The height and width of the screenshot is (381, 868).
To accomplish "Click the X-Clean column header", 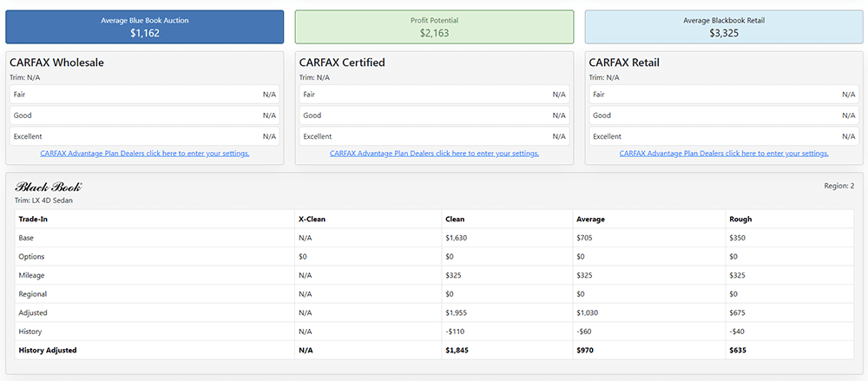I will pos(312,219).
